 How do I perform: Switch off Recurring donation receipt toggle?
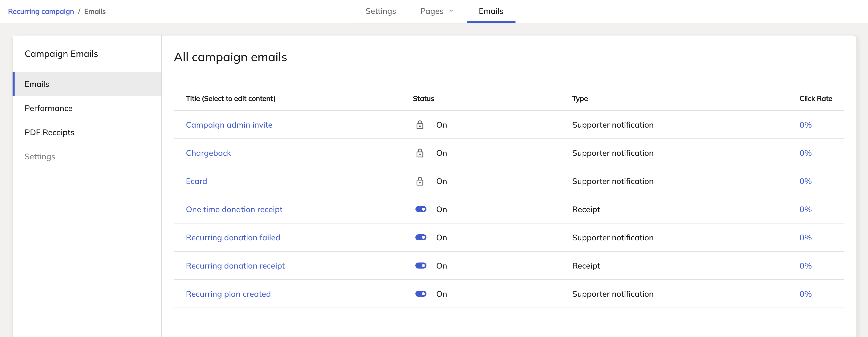tap(420, 266)
